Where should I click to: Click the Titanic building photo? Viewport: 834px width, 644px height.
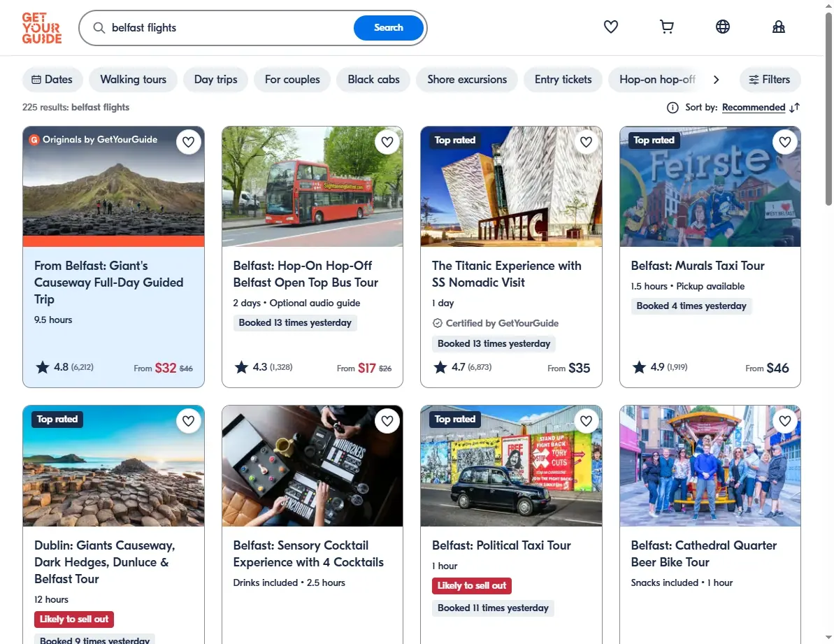coord(511,186)
